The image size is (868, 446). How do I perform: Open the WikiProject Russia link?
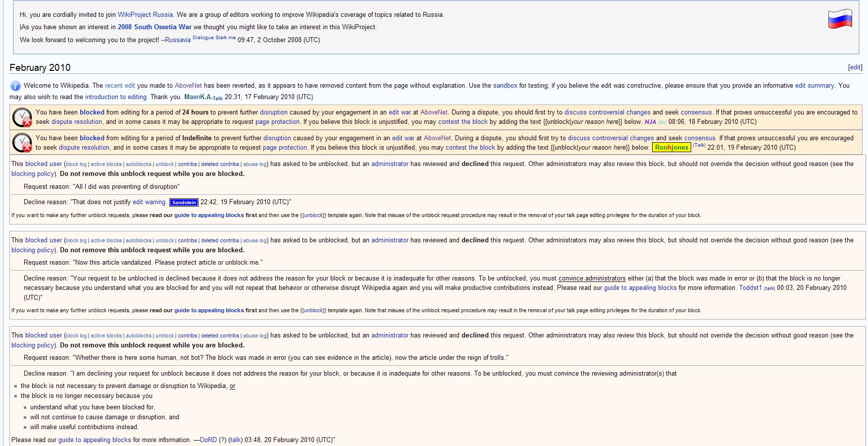point(145,15)
